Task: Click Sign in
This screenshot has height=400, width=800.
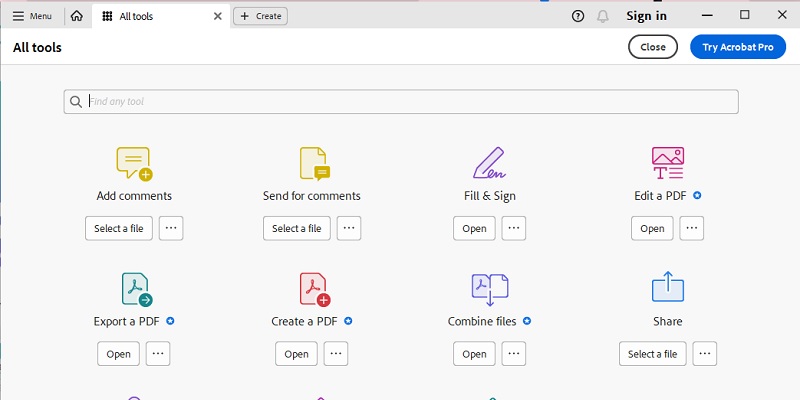Action: [646, 16]
